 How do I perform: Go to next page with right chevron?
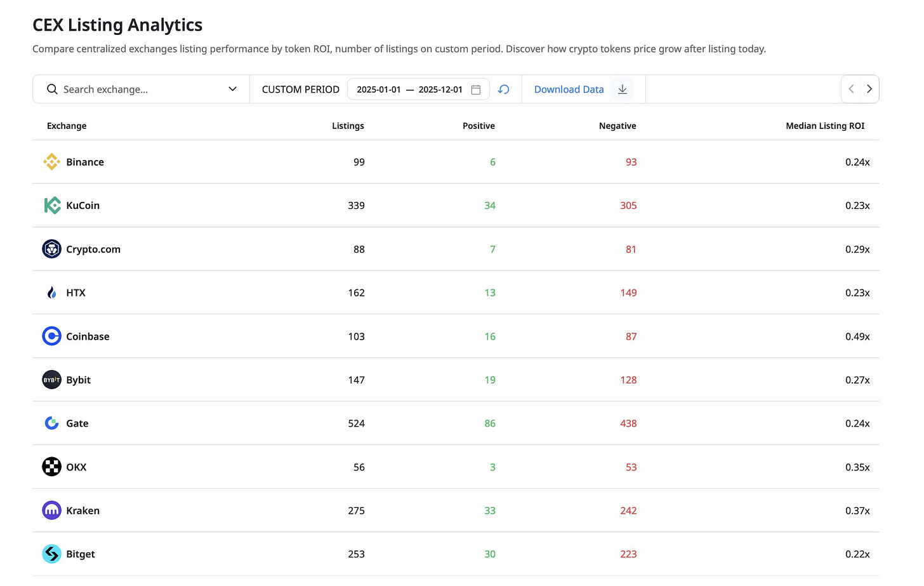(869, 90)
